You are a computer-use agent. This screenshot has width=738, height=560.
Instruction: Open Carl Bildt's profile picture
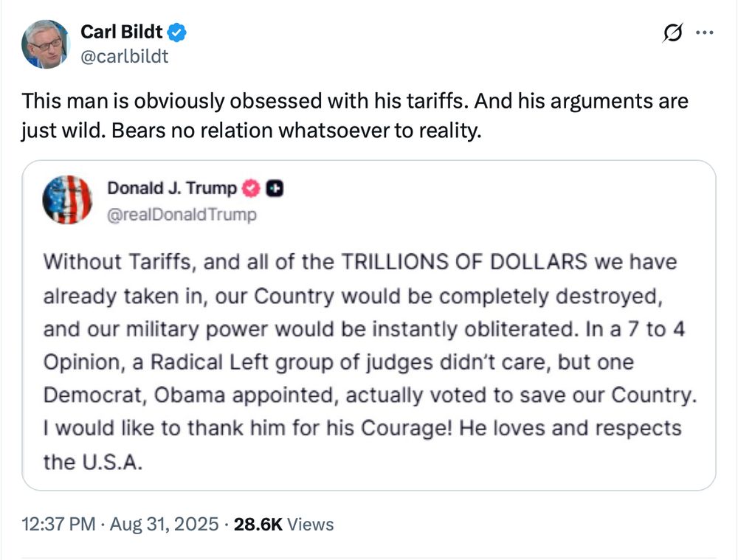coord(46,44)
